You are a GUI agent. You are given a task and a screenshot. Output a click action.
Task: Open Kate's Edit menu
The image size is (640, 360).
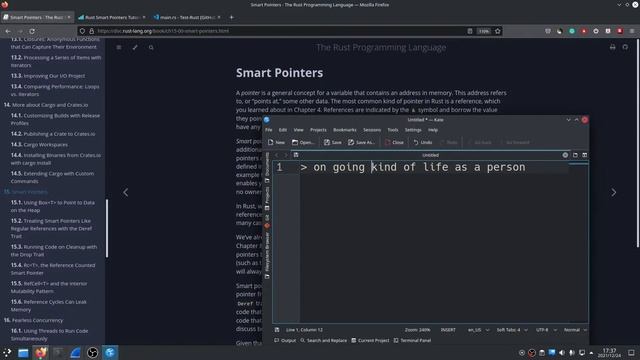282,130
